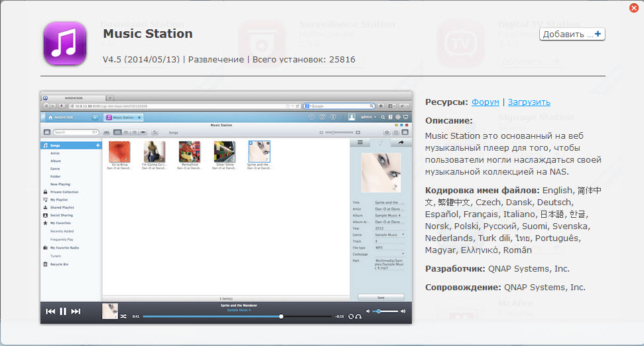Screen dimensions: 644x346
Task: Open the Форум link
Action: [x=485, y=102]
